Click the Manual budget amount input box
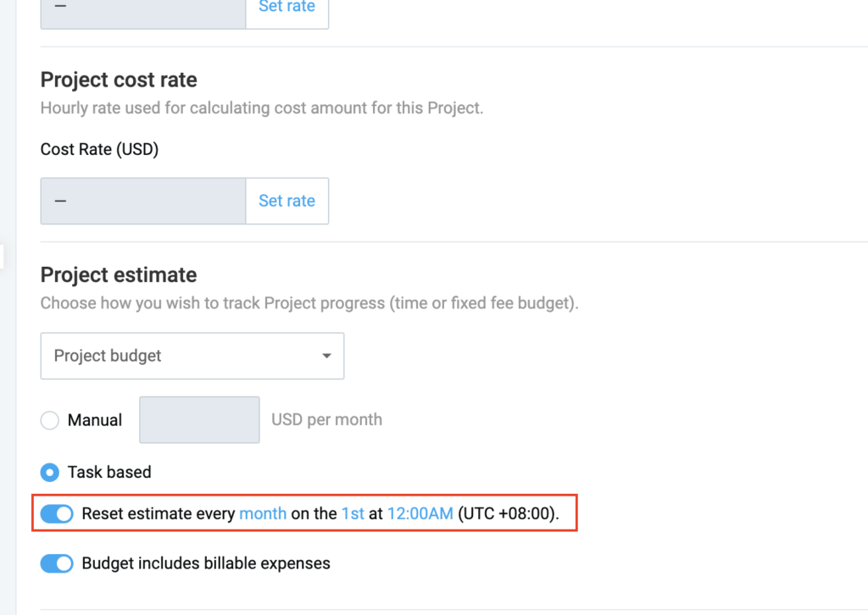This screenshot has width=868, height=615. 199,419
